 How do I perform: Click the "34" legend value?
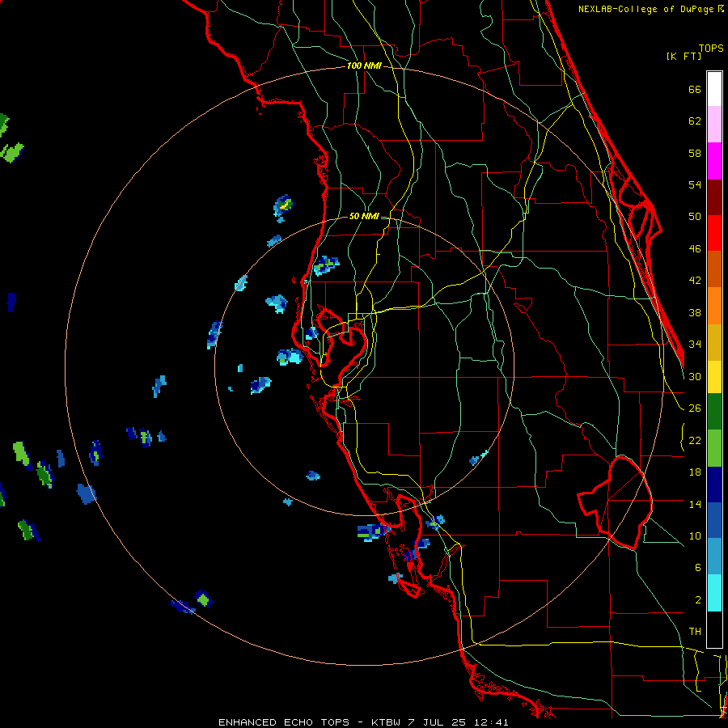[695, 344]
